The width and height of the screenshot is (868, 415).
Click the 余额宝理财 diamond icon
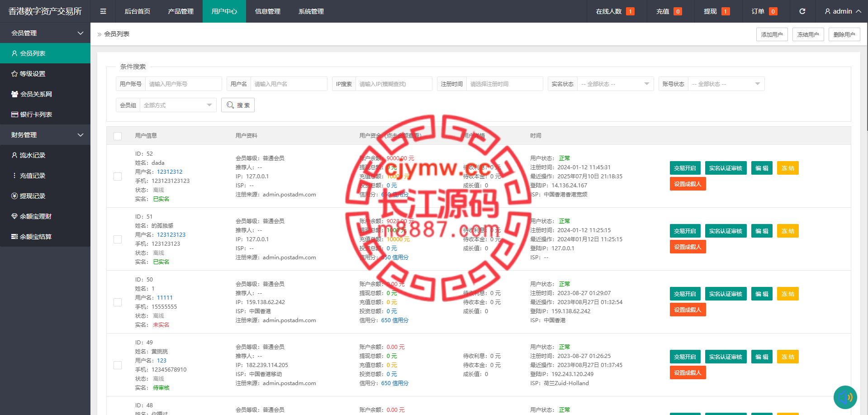click(x=14, y=216)
